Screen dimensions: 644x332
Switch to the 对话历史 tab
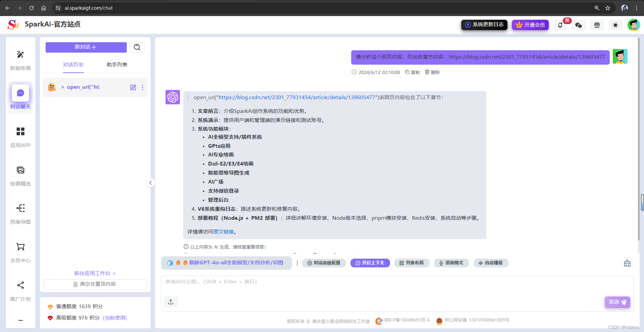tap(73, 65)
